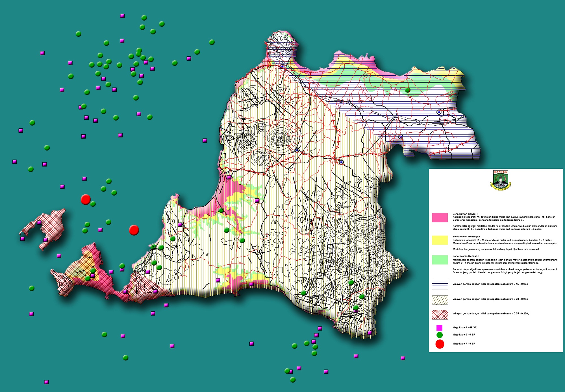This screenshot has width=565, height=392.
Task: Click the line 'Ketinggian topografi 10 - 25 meter diatas muka laut'
Action: pyautogui.click(x=502, y=240)
